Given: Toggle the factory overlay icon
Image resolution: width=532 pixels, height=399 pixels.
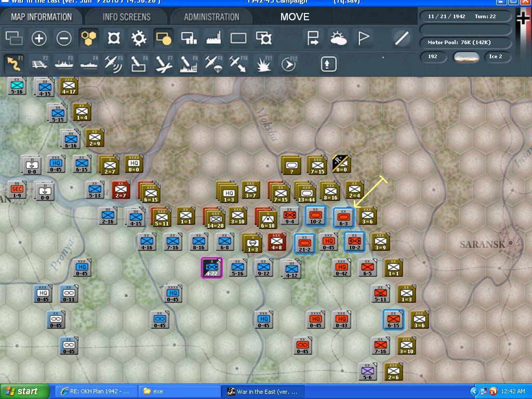Looking at the screenshot, I should tap(214, 38).
